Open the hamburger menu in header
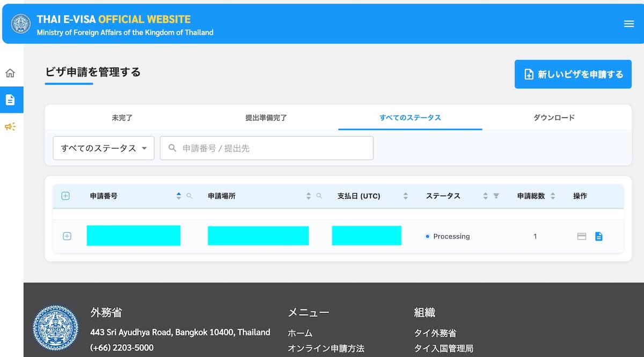This screenshot has height=357, width=644. (629, 24)
